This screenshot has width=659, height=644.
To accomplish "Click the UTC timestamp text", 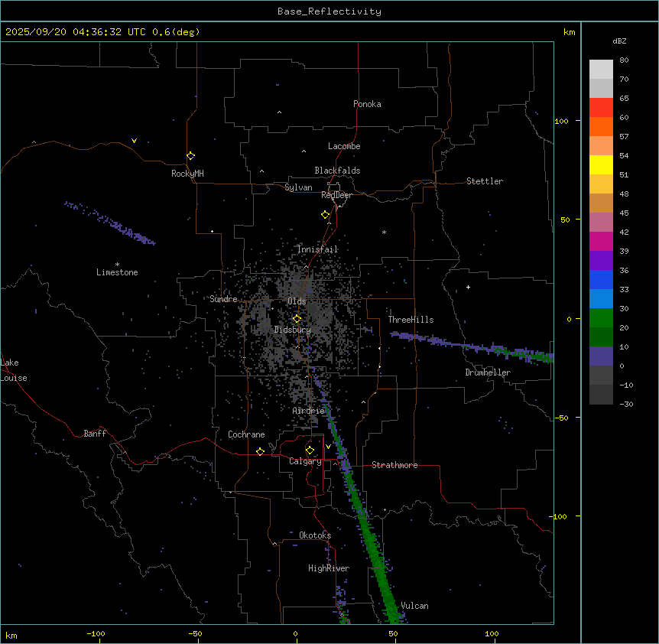I will (102, 32).
